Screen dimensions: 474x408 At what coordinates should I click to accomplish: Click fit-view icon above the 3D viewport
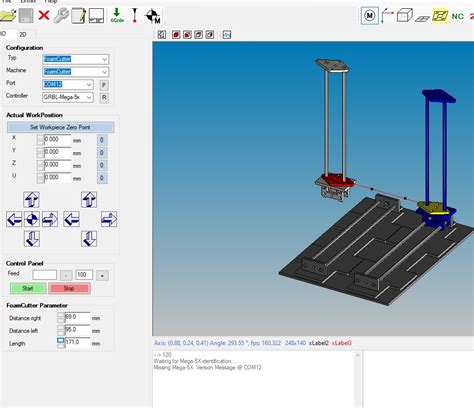(x=162, y=35)
